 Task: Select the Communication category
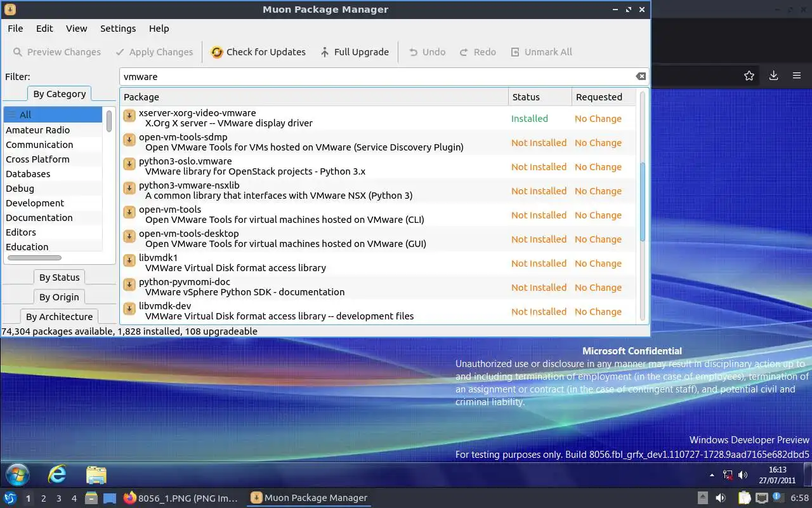[x=53, y=145]
